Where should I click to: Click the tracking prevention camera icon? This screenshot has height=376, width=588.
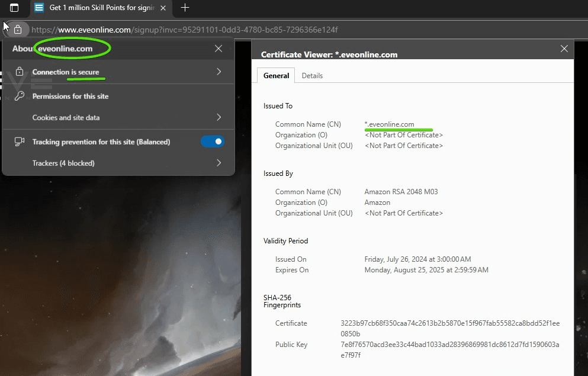[x=20, y=142]
